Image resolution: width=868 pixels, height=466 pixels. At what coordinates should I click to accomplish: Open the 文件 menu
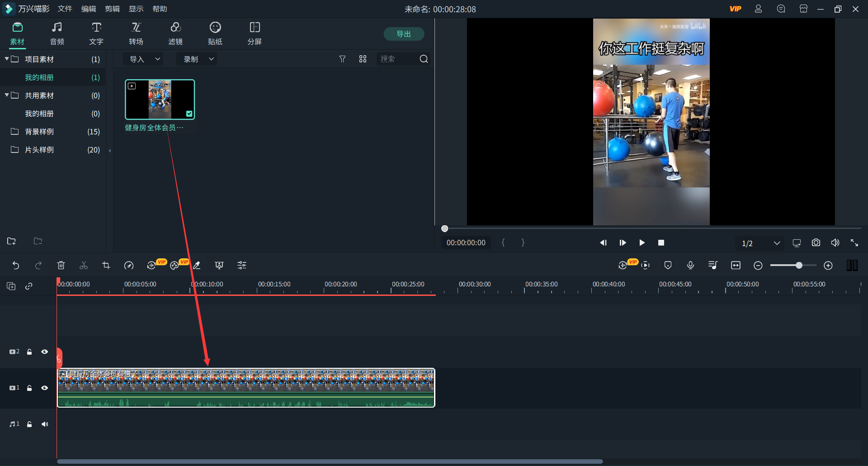coord(65,9)
